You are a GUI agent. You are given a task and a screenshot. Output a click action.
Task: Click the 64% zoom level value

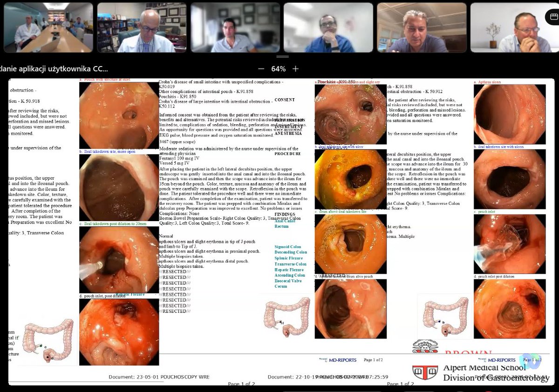(x=279, y=69)
